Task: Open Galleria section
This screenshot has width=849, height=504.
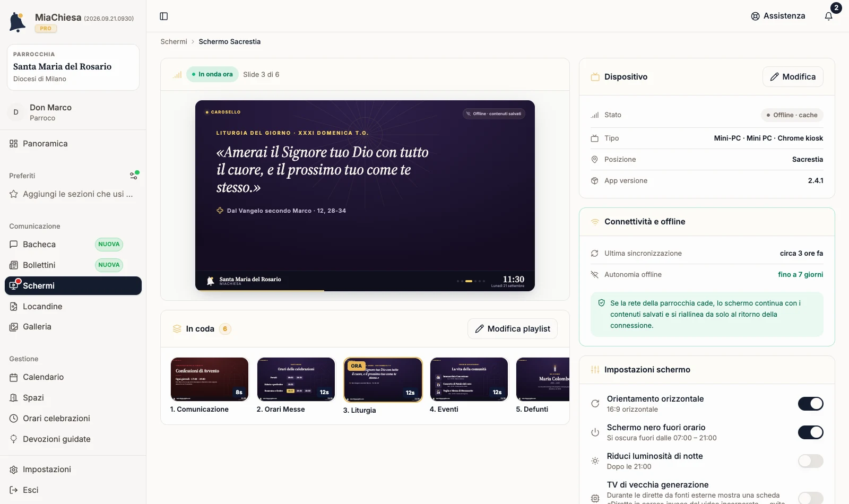Action: [x=73, y=327]
